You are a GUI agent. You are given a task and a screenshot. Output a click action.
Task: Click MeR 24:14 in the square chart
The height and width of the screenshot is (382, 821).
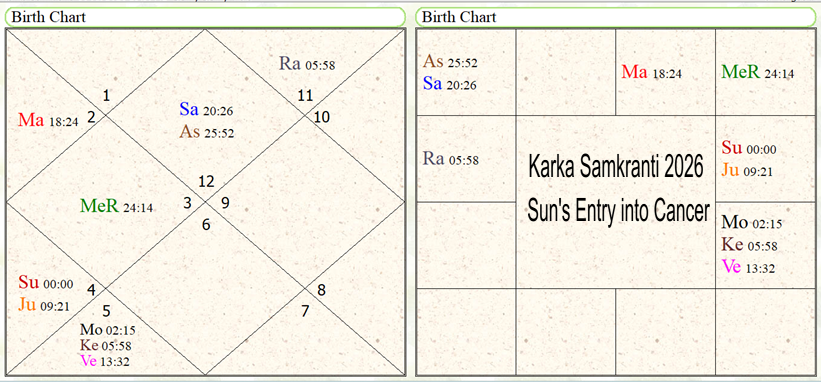coord(758,72)
